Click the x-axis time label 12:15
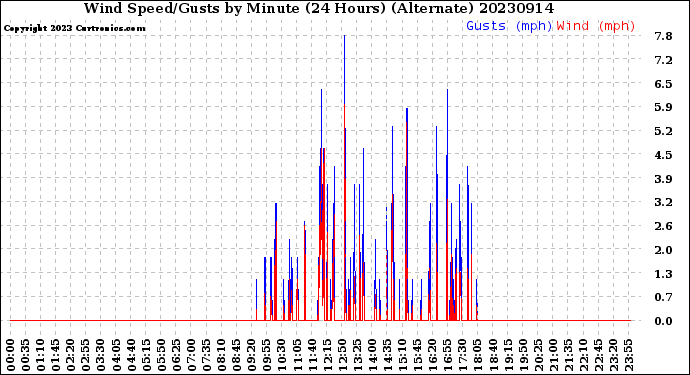 click(327, 355)
